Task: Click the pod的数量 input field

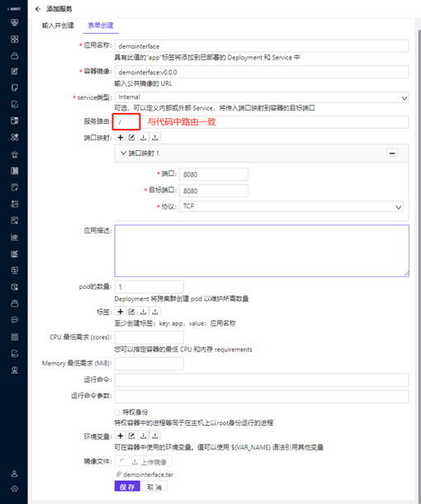Action: point(149,287)
